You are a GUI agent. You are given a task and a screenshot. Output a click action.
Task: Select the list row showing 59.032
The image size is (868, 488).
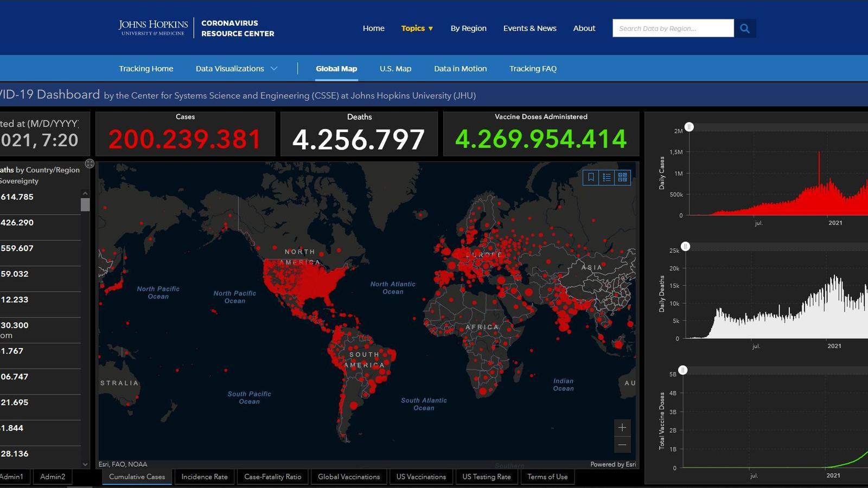click(40, 279)
